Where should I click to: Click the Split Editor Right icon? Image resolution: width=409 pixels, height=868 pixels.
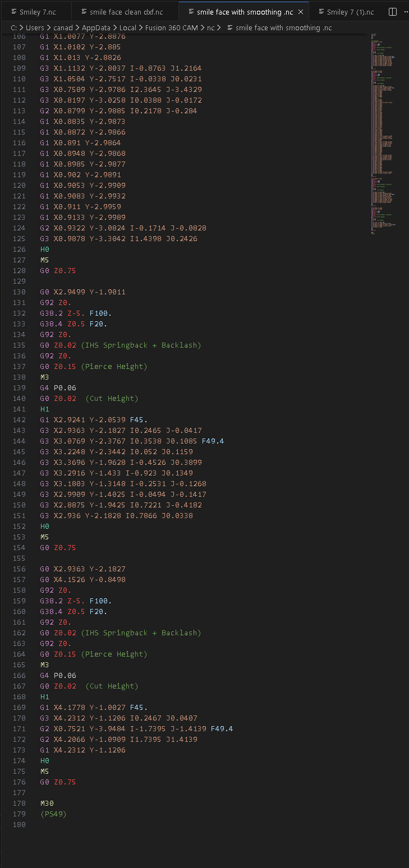[392, 12]
